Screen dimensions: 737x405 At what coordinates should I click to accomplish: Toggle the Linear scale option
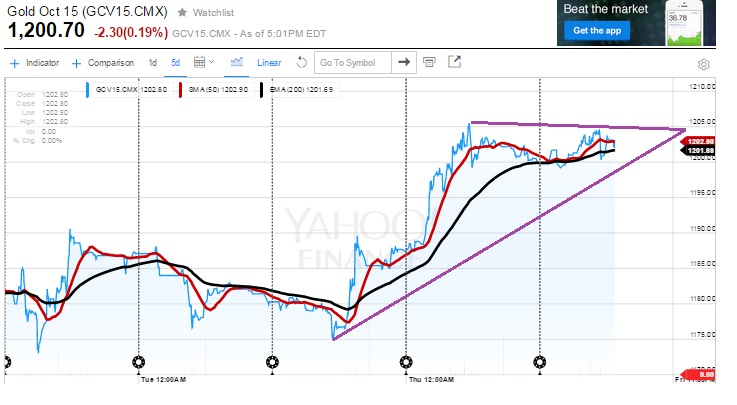pos(269,62)
